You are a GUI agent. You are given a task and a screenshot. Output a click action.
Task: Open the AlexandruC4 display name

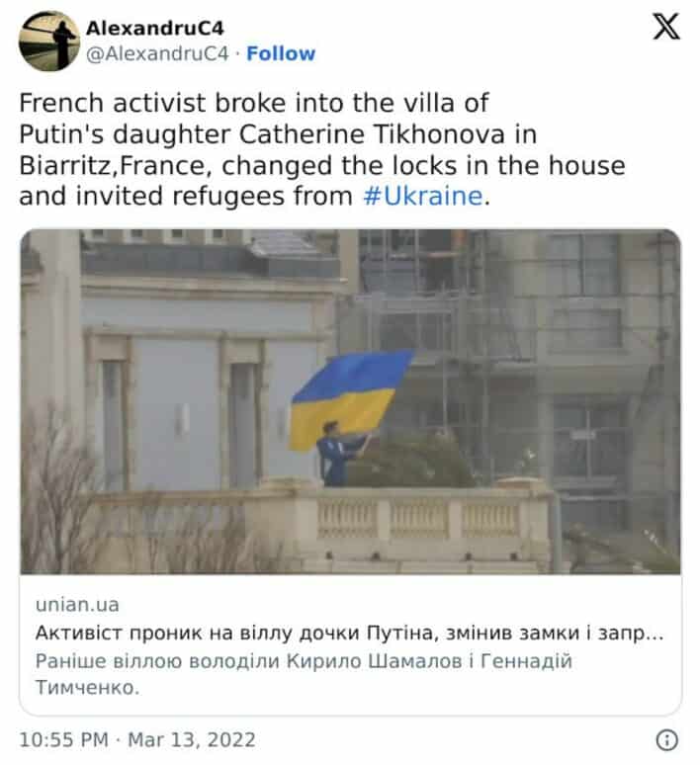(x=155, y=29)
